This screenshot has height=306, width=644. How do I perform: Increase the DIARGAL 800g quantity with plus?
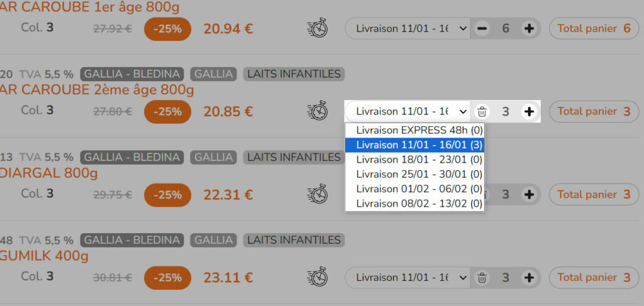pyautogui.click(x=529, y=194)
